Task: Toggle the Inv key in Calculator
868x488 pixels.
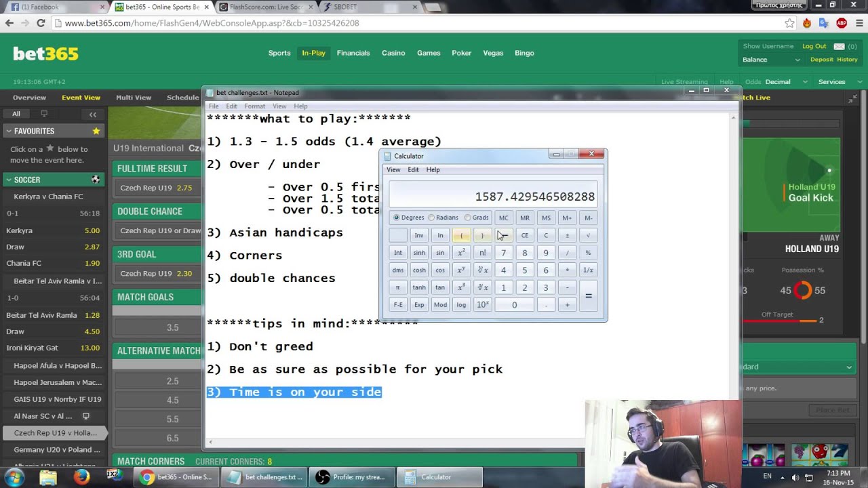Action: coord(419,235)
